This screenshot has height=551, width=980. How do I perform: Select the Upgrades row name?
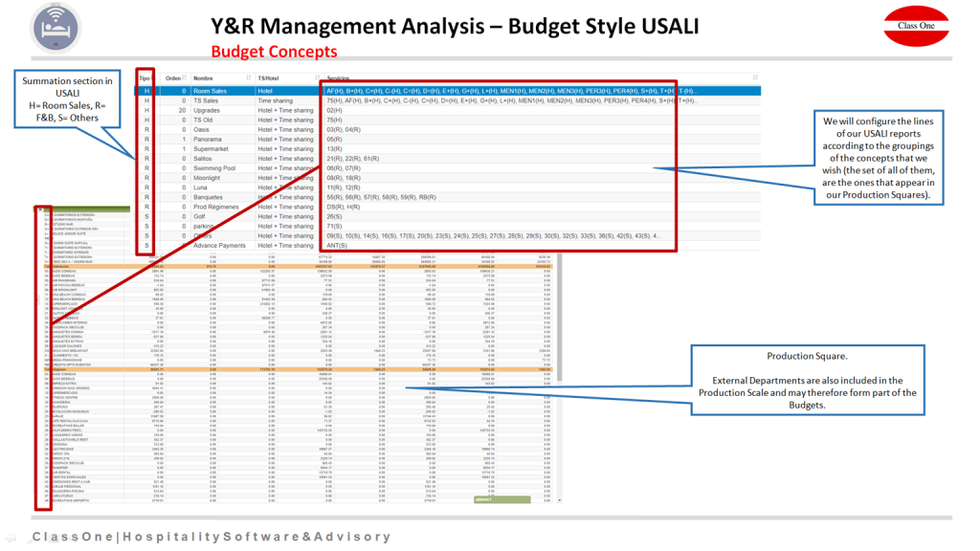(207, 111)
